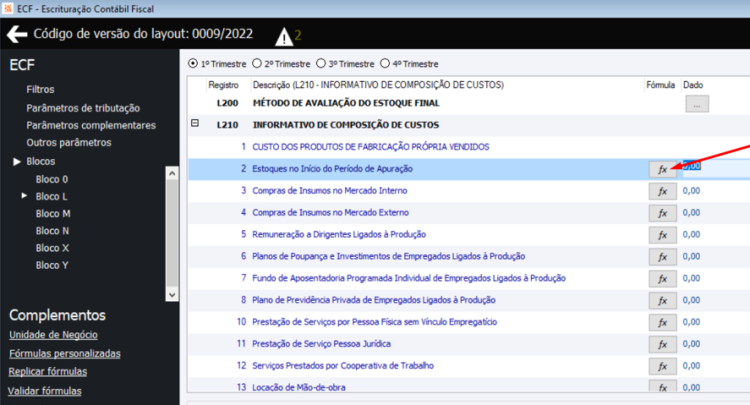Click the back arrow icon in header

tap(17, 34)
